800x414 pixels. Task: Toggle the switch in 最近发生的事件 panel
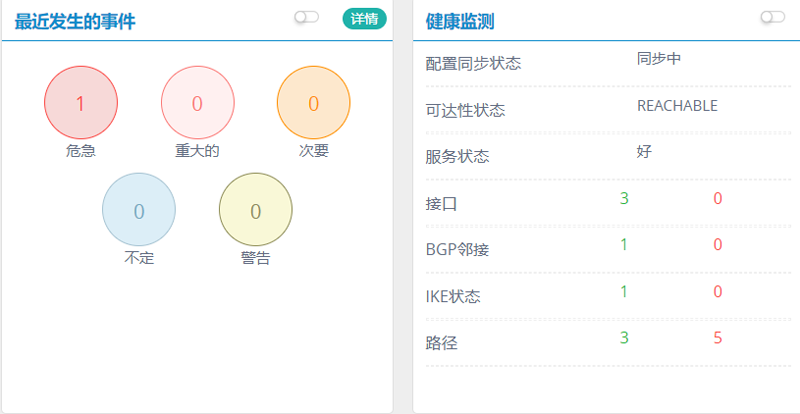[x=306, y=17]
